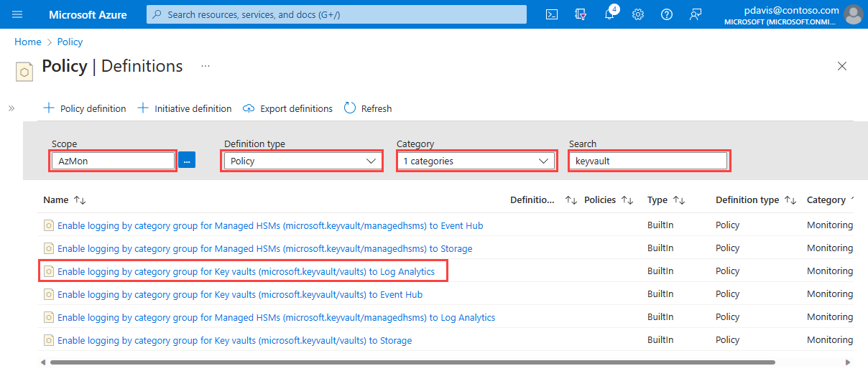Open the Definition type dropdown
868x371 pixels.
click(303, 161)
